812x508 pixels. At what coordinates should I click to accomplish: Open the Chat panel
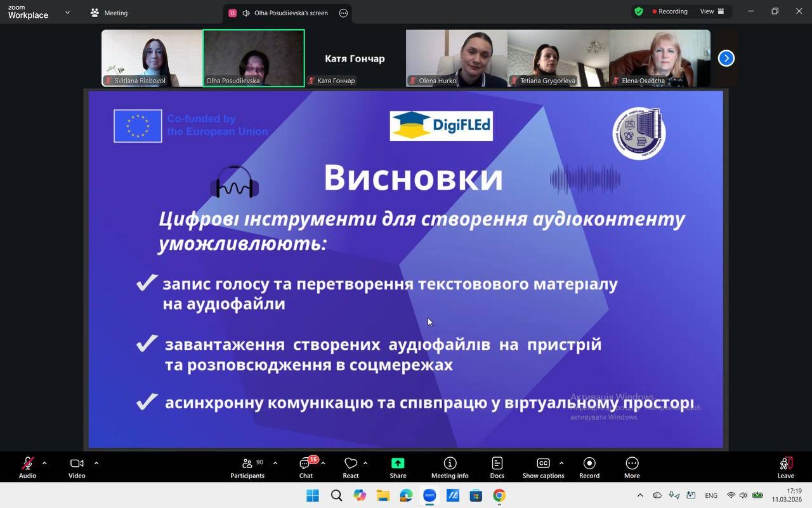coord(306,468)
